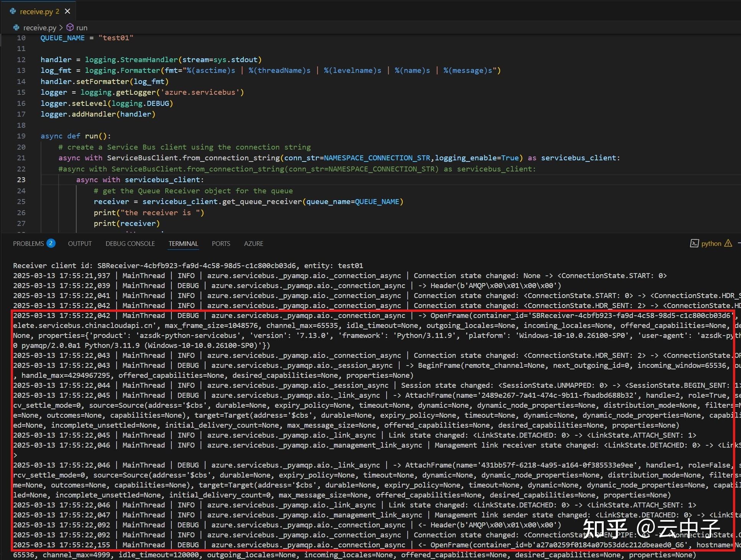Viewport: 741px width, 560px height.
Task: Select the PORTS panel tab
Action: [x=221, y=243]
